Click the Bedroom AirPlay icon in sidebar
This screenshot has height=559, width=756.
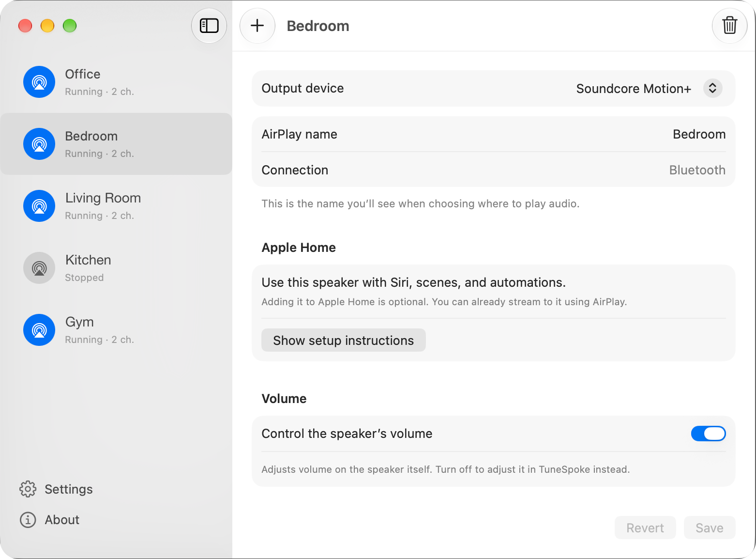39,144
